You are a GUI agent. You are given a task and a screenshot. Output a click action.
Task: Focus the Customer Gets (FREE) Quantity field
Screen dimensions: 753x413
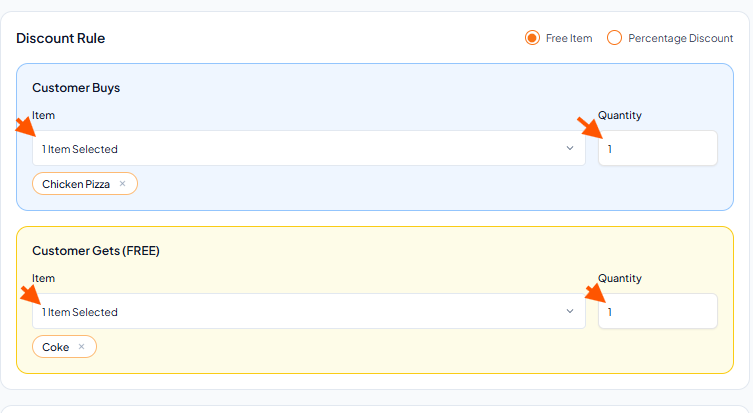tap(658, 311)
